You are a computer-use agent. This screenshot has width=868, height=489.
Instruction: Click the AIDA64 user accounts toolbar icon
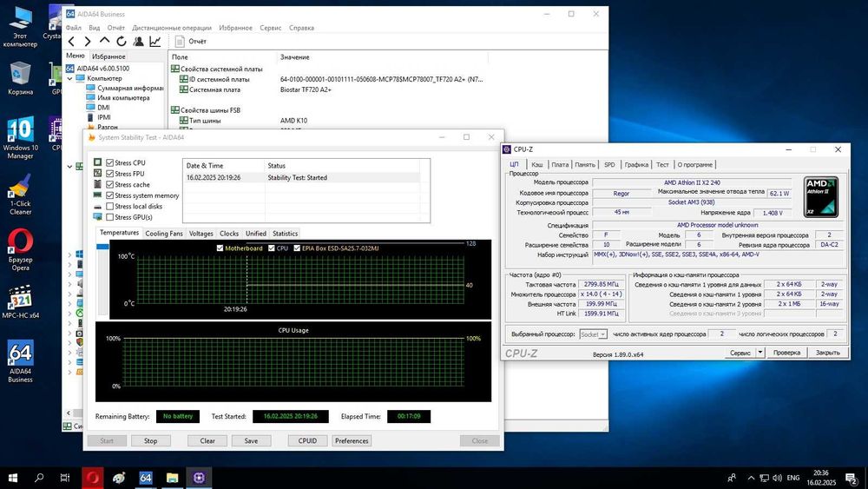point(138,41)
